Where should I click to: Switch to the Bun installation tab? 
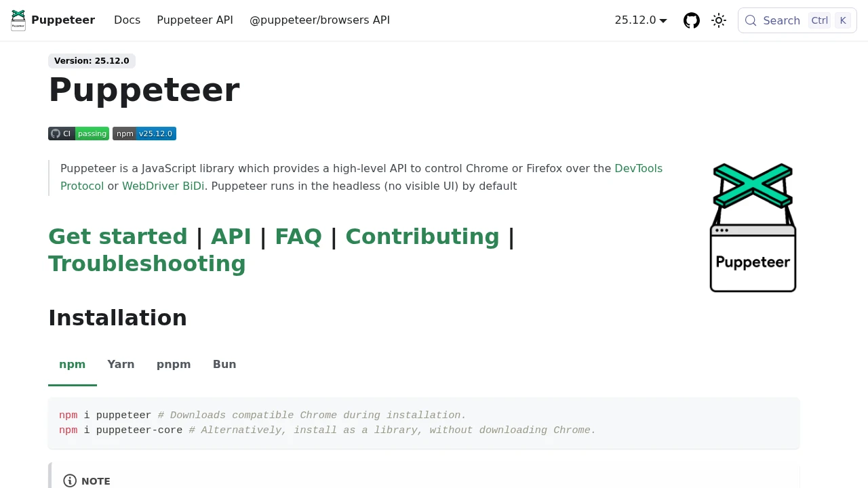pyautogui.click(x=224, y=365)
